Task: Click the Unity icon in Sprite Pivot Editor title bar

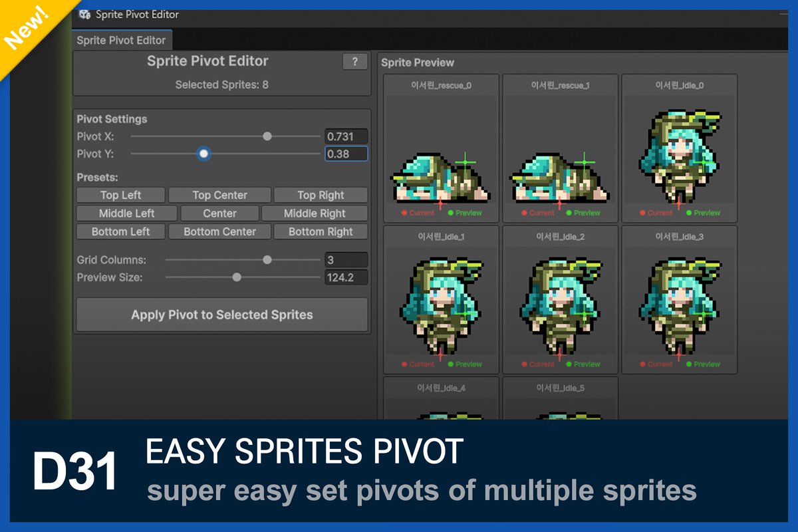Action: coord(84,14)
